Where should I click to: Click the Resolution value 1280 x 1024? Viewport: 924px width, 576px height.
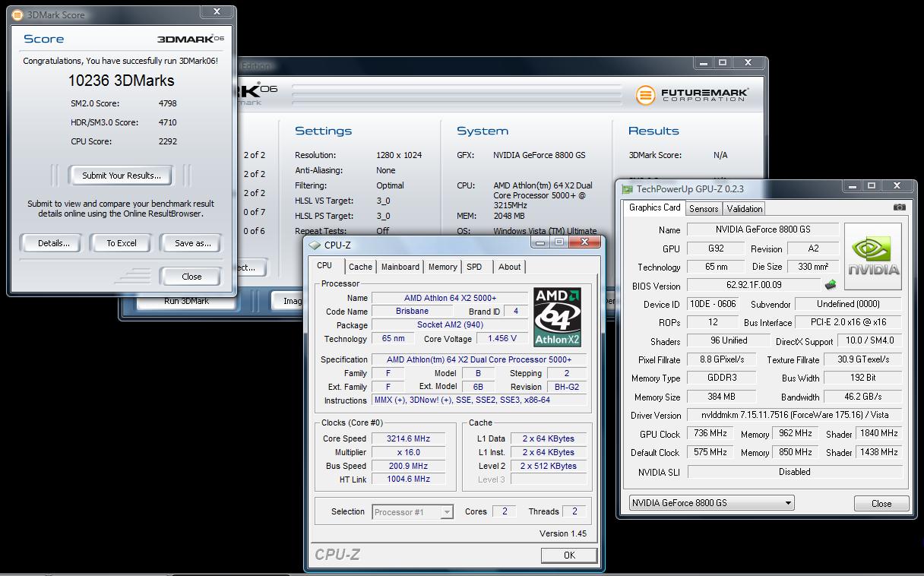(399, 155)
